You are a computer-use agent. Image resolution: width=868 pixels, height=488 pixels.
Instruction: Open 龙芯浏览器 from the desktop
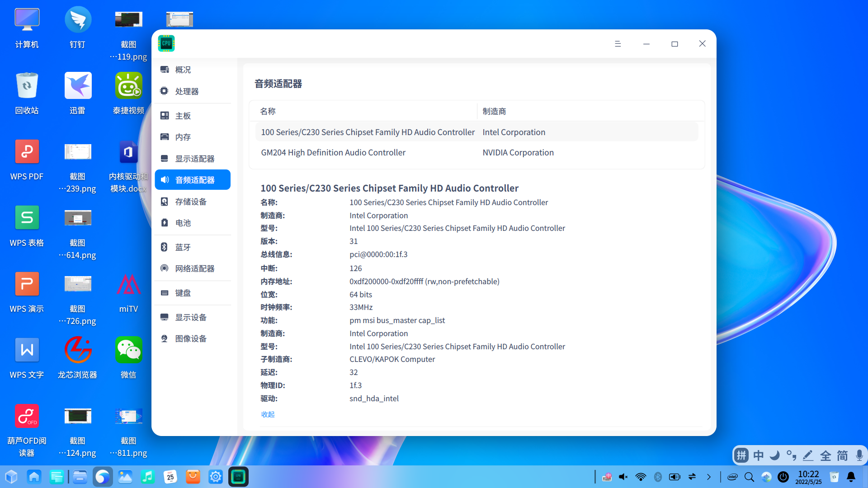[78, 358]
